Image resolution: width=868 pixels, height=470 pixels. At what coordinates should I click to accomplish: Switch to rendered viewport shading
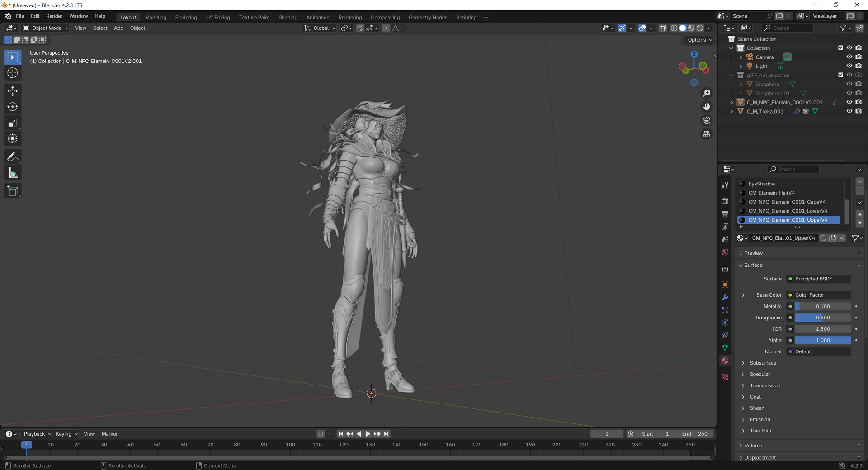(x=700, y=28)
